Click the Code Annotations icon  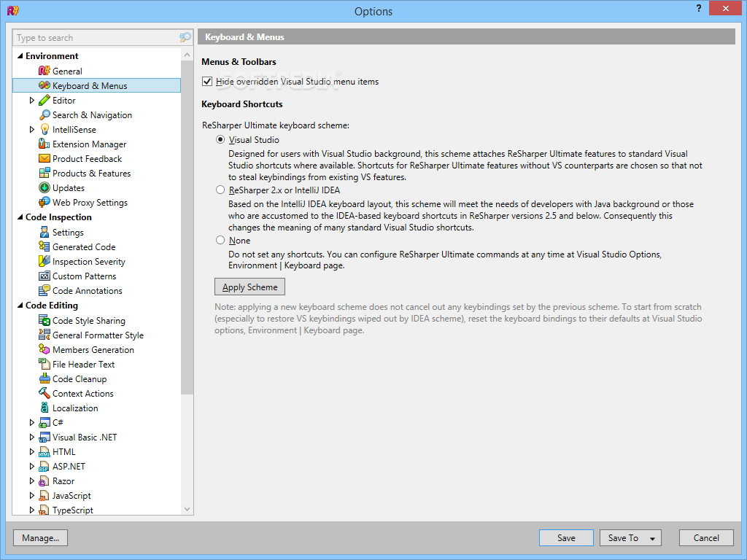(x=44, y=290)
